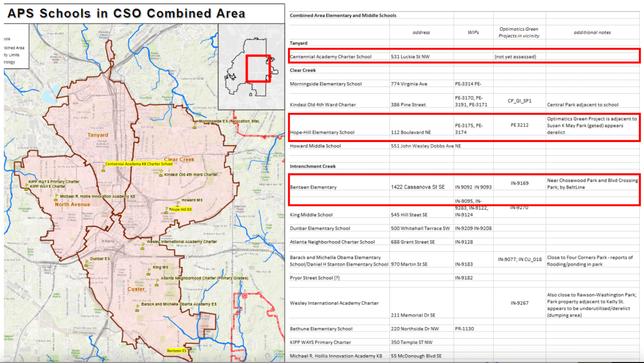
Task: Click the Custer basin label on the map
Action: tap(136, 289)
